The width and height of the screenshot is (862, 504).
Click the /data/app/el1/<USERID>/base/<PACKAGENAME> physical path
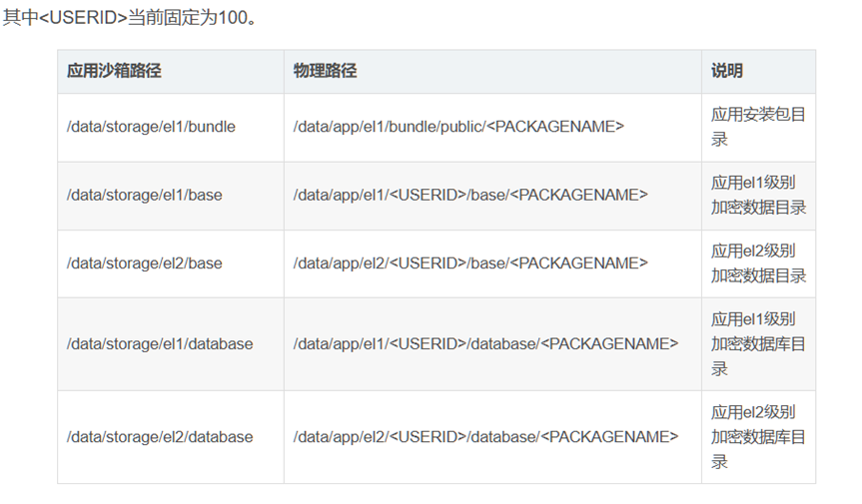pos(470,196)
